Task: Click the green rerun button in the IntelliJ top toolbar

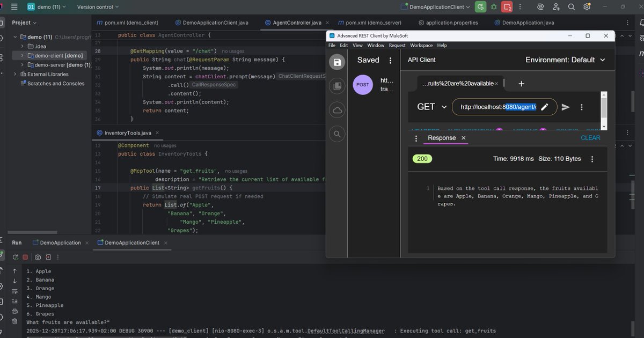Action: pos(480,7)
